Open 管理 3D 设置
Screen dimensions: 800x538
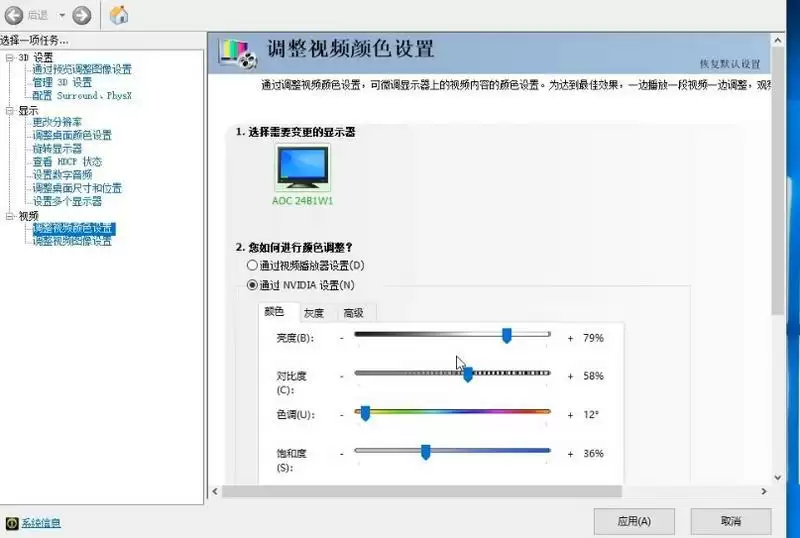tap(62, 83)
